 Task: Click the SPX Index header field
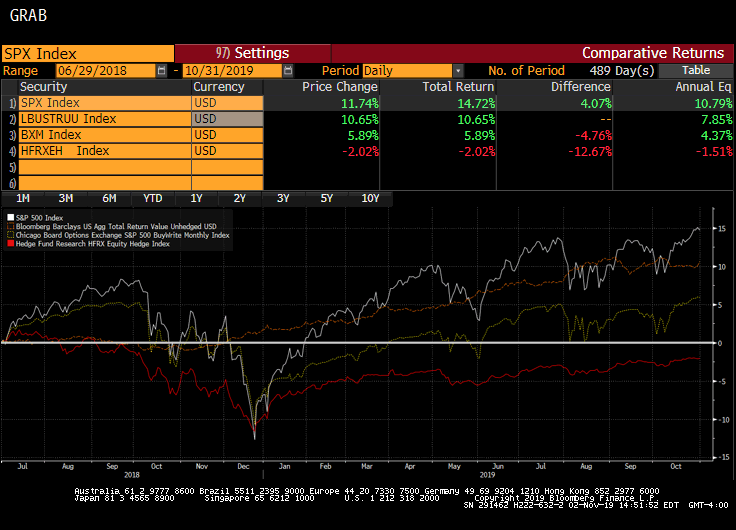[x=88, y=54]
